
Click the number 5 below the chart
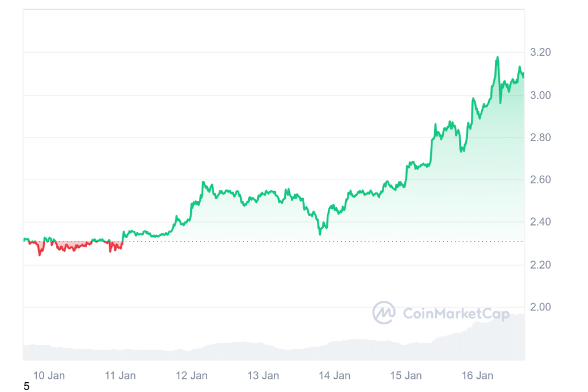point(26,387)
